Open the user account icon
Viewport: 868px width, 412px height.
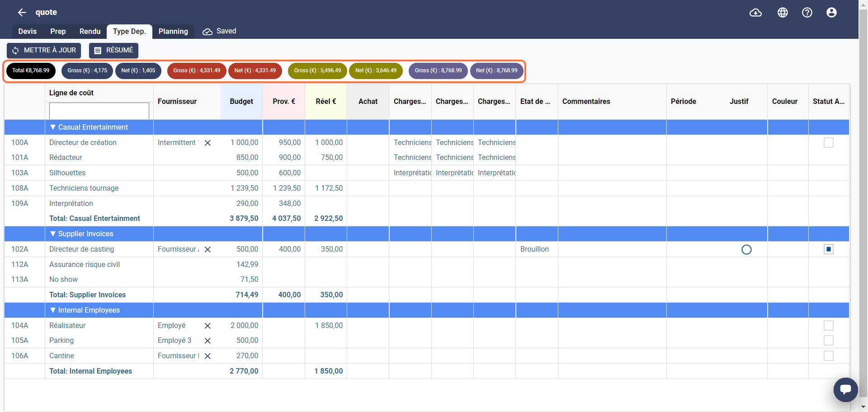[831, 12]
